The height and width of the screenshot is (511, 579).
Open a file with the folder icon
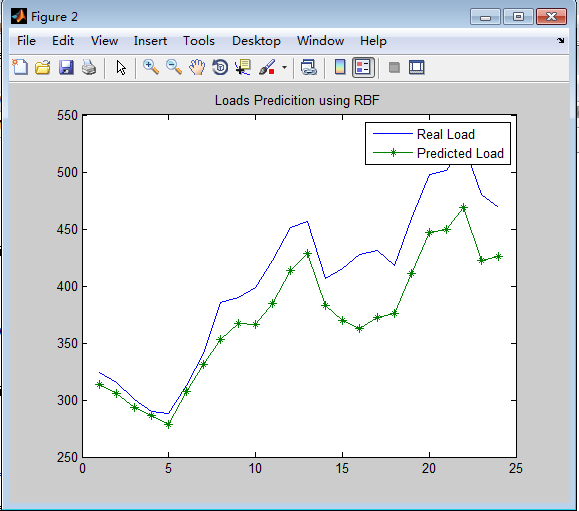[x=43, y=68]
